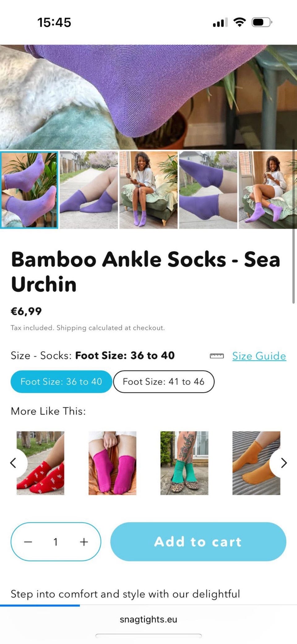Viewport: 297px width, 644px height.
Task: Show previous More Like This products arrow
Action: click(x=13, y=463)
